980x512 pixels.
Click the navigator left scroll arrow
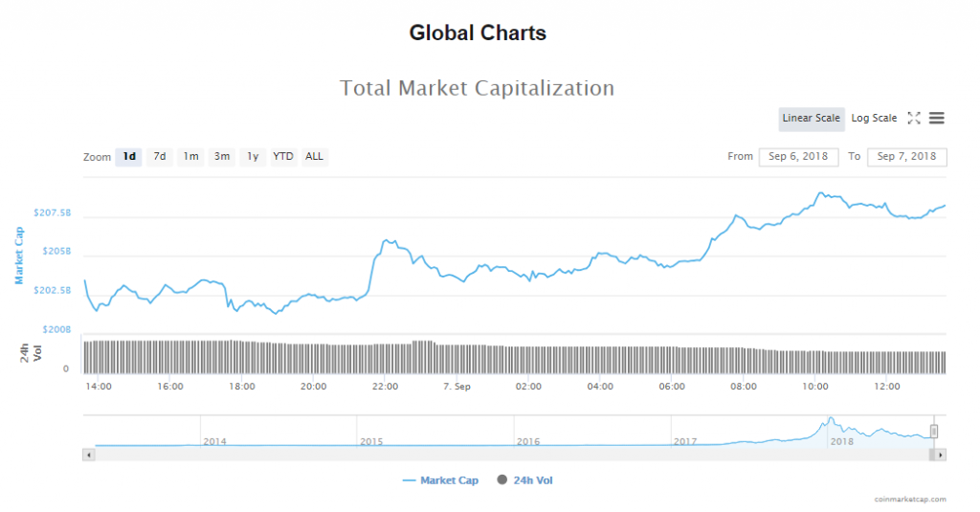pyautogui.click(x=89, y=455)
